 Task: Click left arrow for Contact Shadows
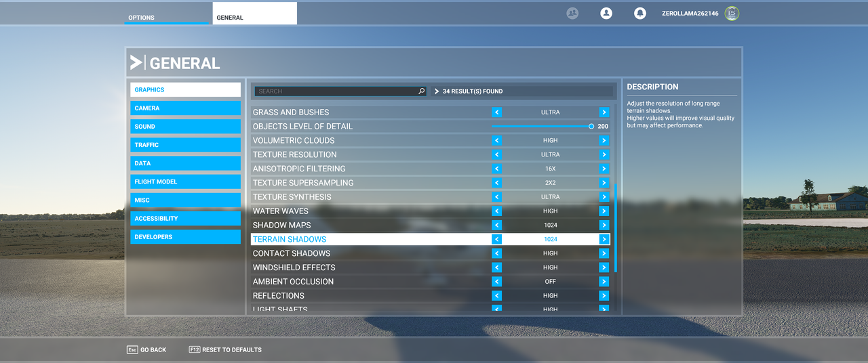pos(496,253)
